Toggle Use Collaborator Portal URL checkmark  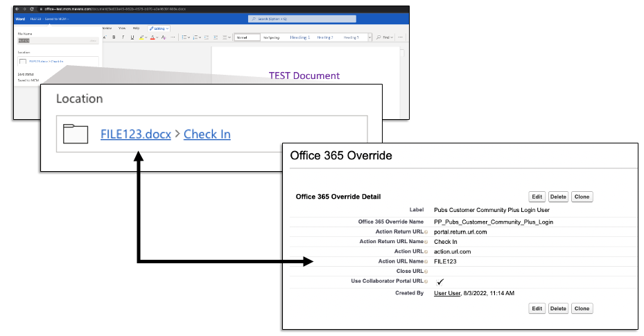click(440, 281)
